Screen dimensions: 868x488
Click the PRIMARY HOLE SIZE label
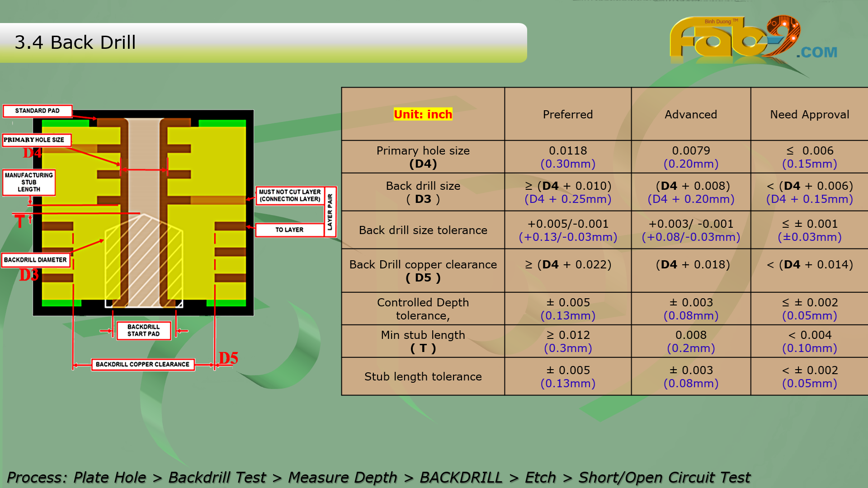point(36,140)
